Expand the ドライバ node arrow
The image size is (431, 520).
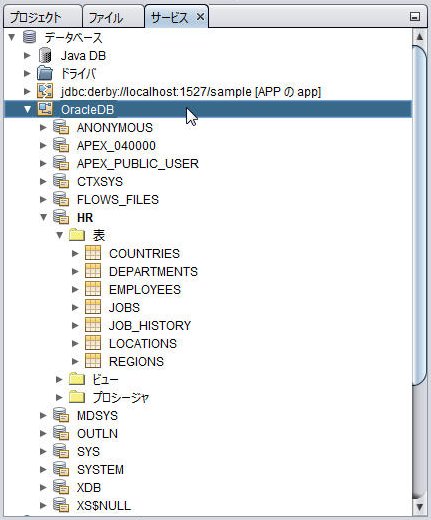tap(28, 73)
